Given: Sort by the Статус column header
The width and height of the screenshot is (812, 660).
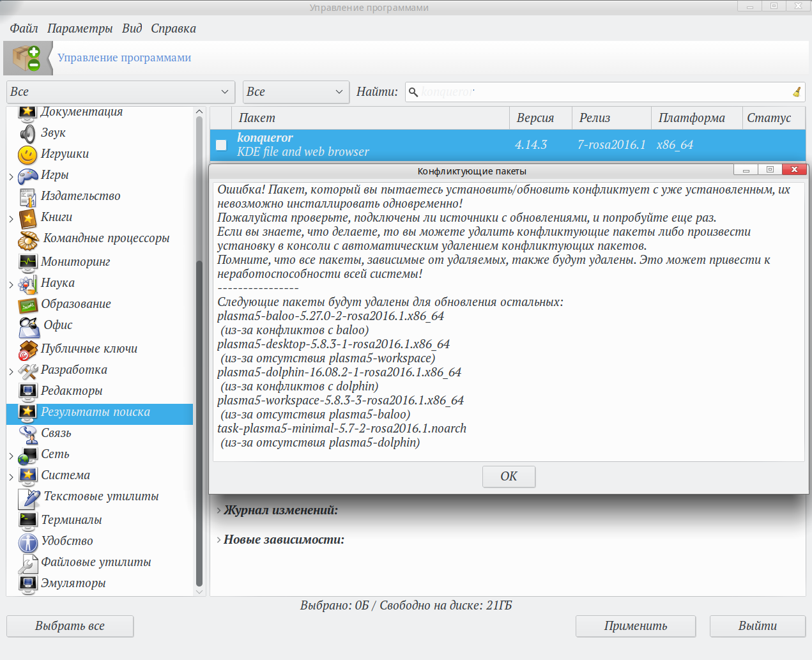Looking at the screenshot, I should pos(774,118).
